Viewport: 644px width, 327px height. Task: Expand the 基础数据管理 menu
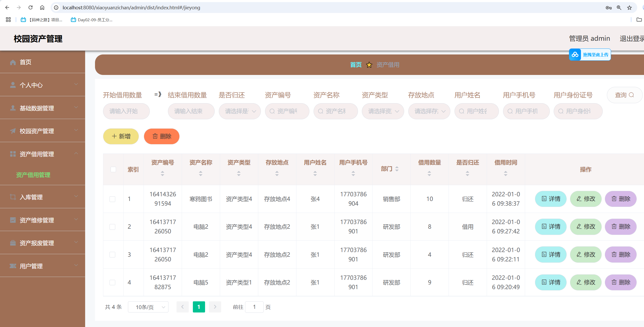[76, 107]
